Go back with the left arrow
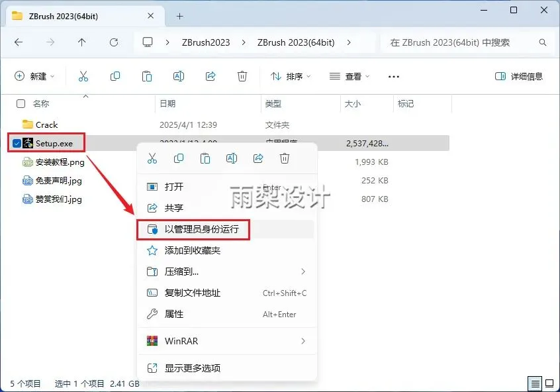Image resolution: width=560 pixels, height=392 pixels. point(19,42)
